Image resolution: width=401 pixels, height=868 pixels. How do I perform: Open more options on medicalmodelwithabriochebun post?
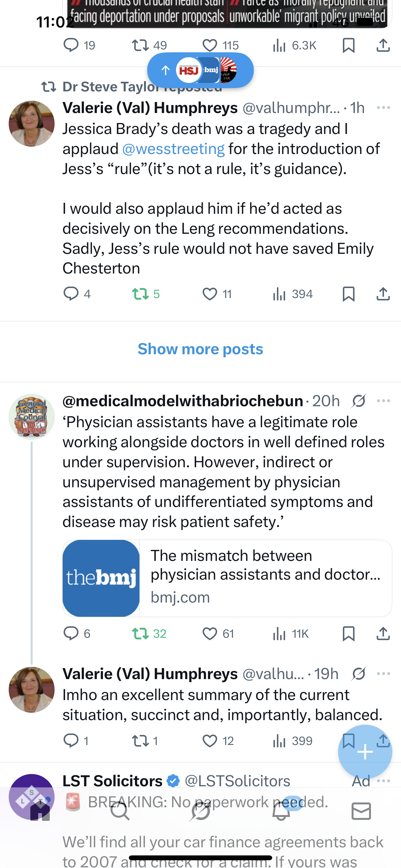point(383,401)
